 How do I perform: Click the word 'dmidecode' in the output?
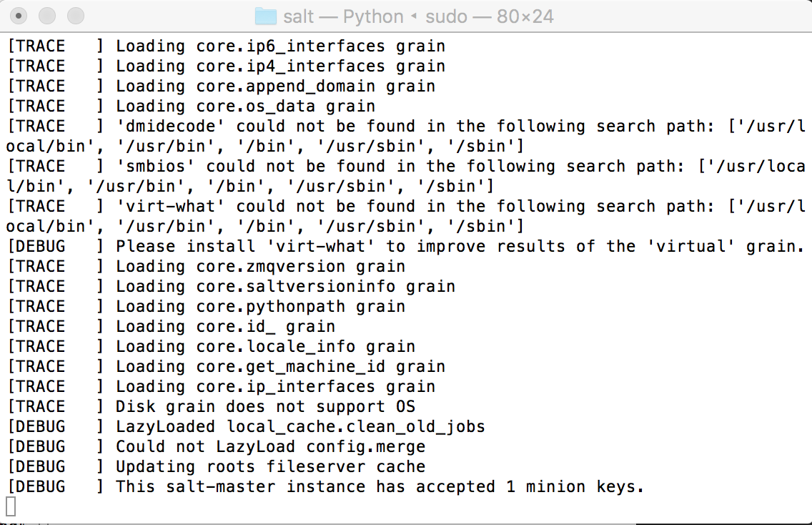pos(171,126)
